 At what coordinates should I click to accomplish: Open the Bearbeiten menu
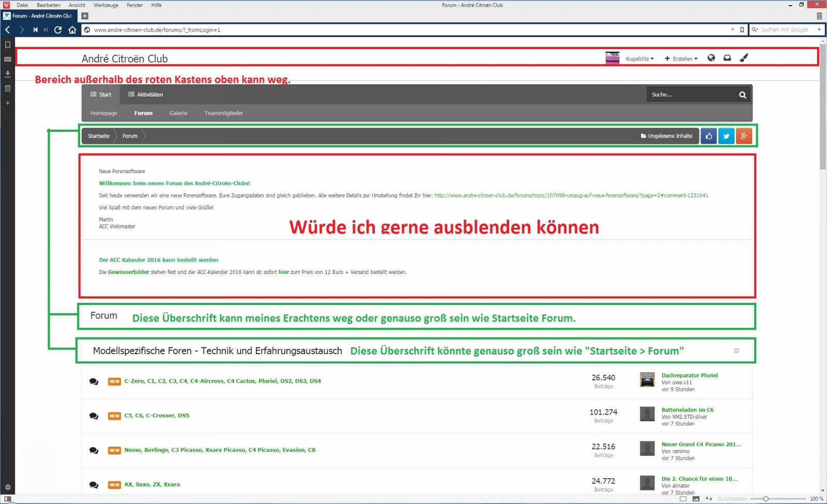point(49,5)
